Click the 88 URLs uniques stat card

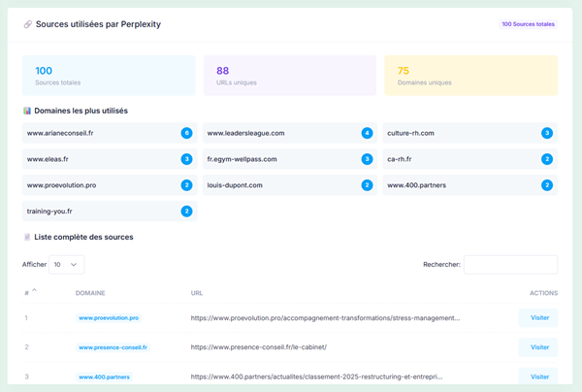click(x=289, y=76)
